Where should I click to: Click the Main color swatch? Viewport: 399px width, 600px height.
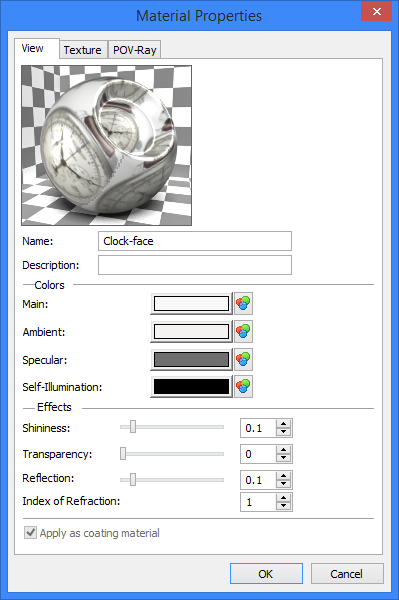(191, 304)
